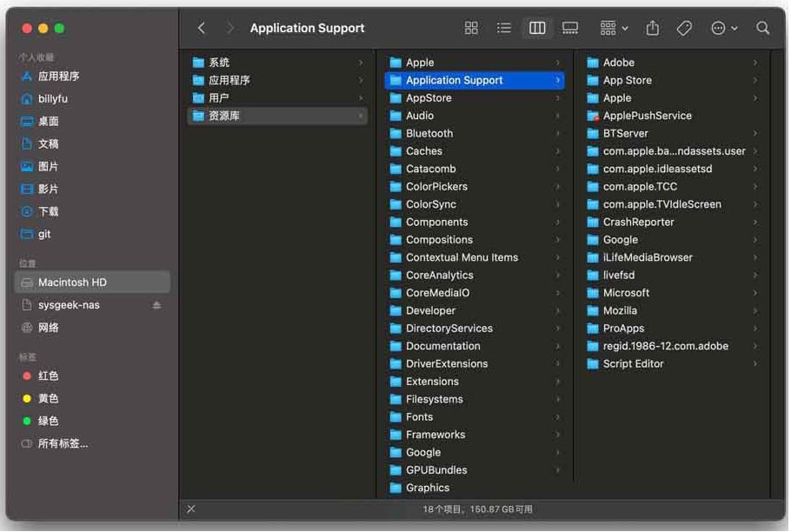The width and height of the screenshot is (791, 532).
Task: Select gallery view in toolbar
Action: pyautogui.click(x=570, y=28)
